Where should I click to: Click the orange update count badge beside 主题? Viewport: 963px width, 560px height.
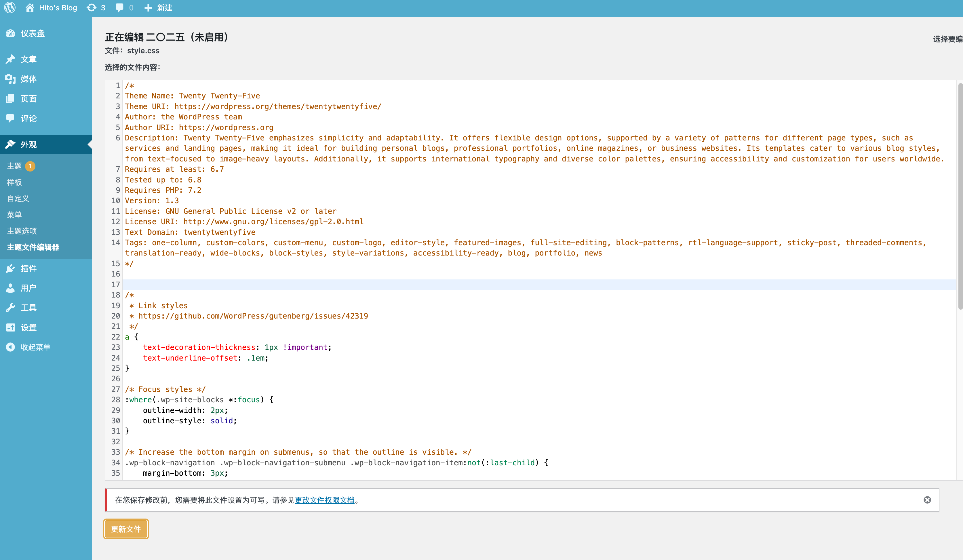[x=30, y=166]
